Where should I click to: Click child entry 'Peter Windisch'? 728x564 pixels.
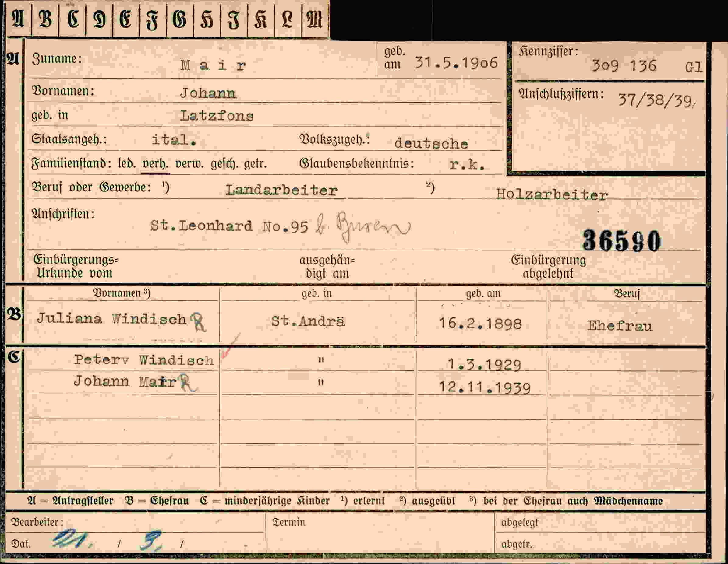coord(144,360)
